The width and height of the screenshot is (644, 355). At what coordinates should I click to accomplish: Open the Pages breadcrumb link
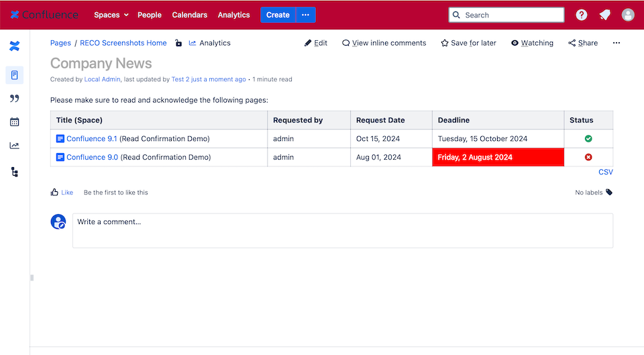pyautogui.click(x=60, y=43)
